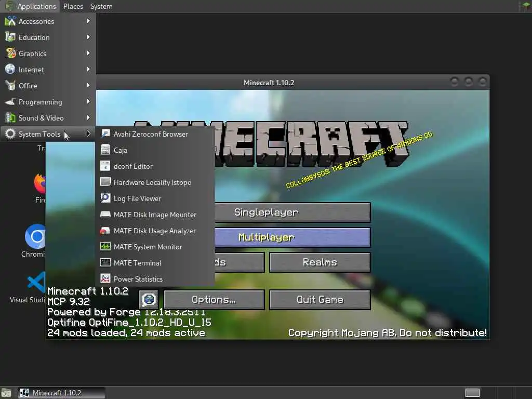The image size is (532, 399).
Task: Click the workspace switcher in bottom panel
Action: [472, 393]
